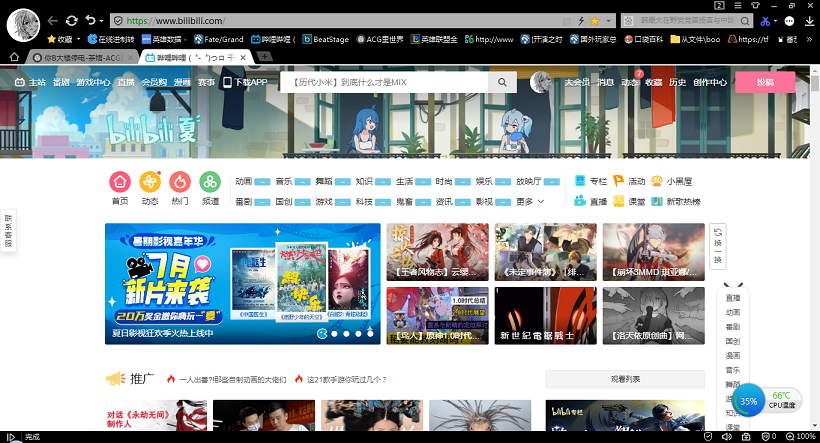The width and height of the screenshot is (820, 443).
Task: Open the 收藏 bookmarks dropdown arrow
Action: [x=78, y=39]
